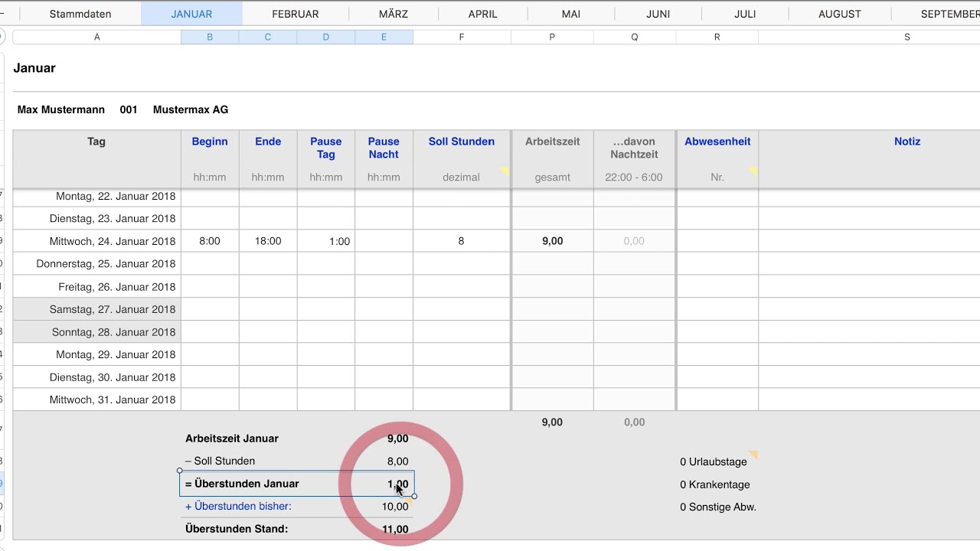Switch to the Stammdaten sheet tab
The height and width of the screenshot is (551, 980).
pyautogui.click(x=80, y=14)
